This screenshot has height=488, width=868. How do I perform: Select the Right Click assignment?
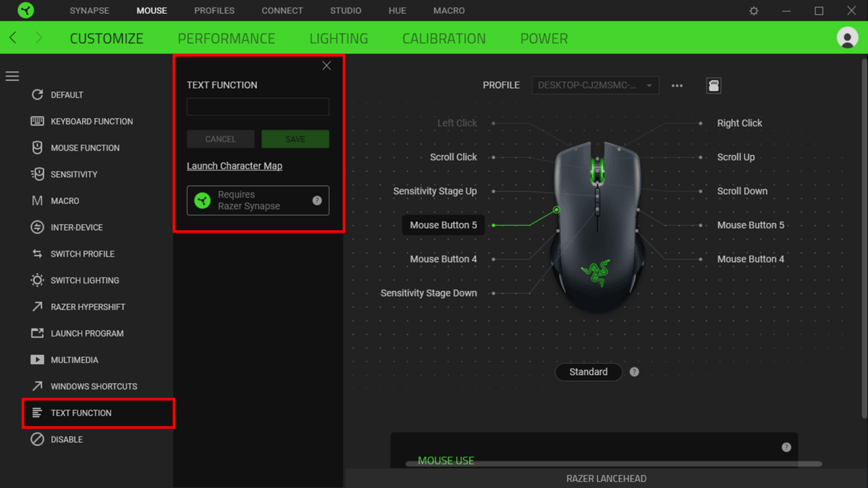739,123
